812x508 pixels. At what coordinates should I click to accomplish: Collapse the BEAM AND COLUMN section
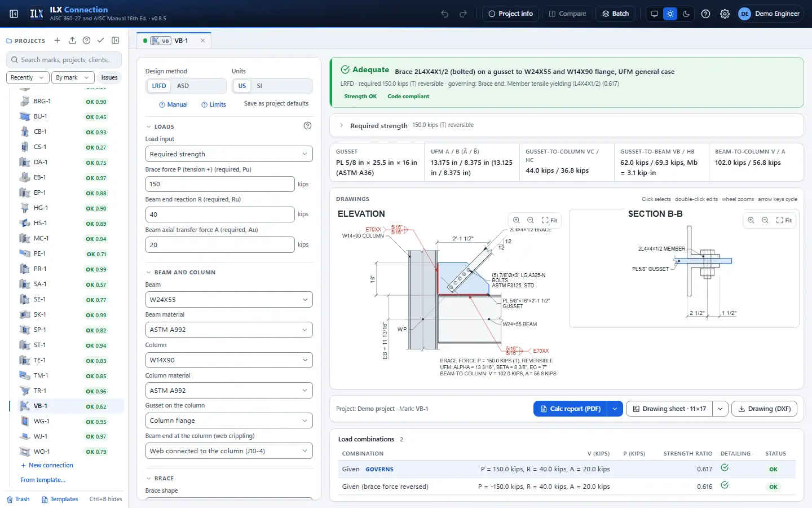coord(181,272)
